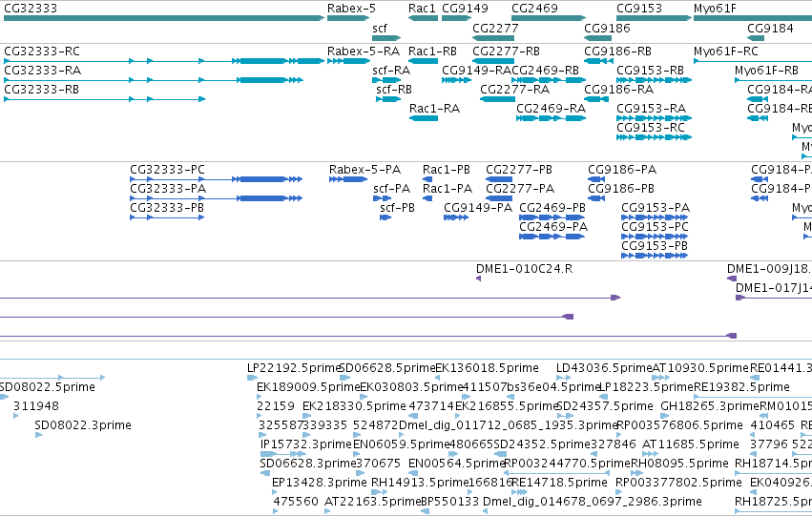Click the Rabex-5-RA transcript
Image resolution: width=812 pixels, height=516 pixels.
pos(348,61)
